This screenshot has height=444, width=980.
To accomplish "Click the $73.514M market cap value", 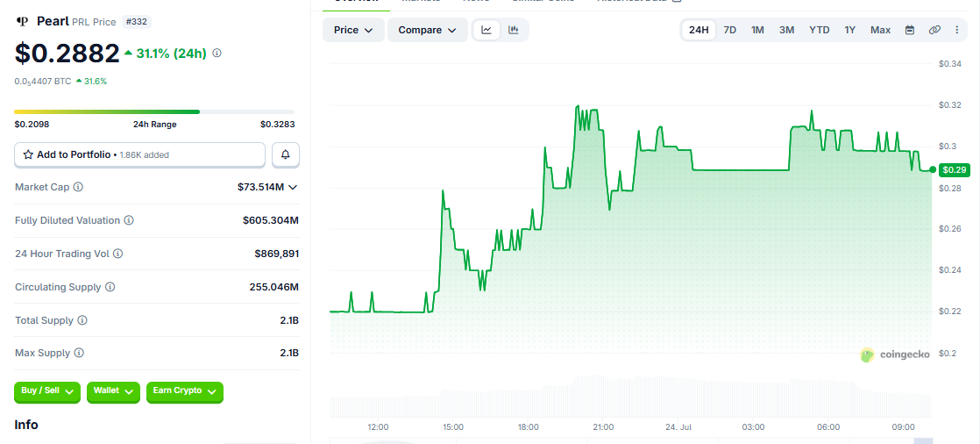I will [260, 187].
